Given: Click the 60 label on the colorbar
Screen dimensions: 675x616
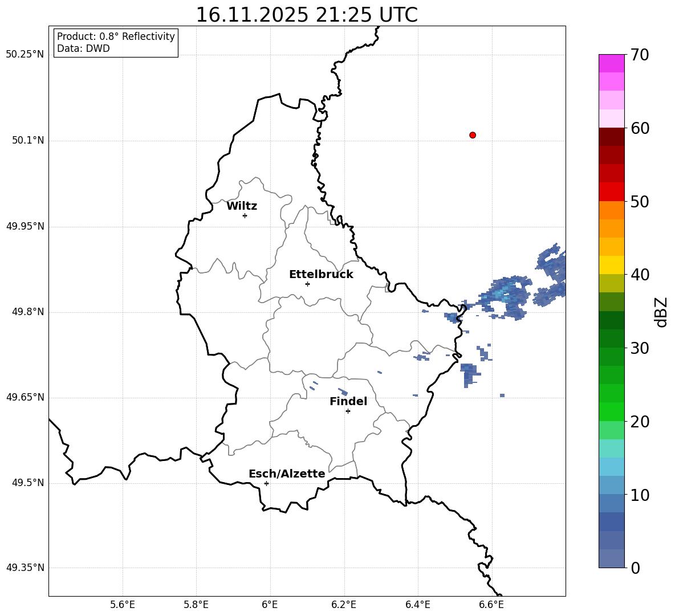Looking at the screenshot, I should point(640,128).
